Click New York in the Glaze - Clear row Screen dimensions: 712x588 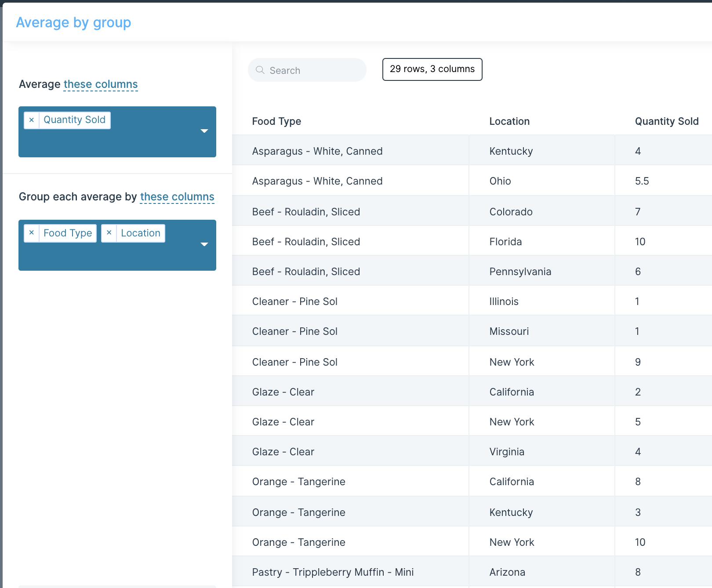(x=512, y=422)
